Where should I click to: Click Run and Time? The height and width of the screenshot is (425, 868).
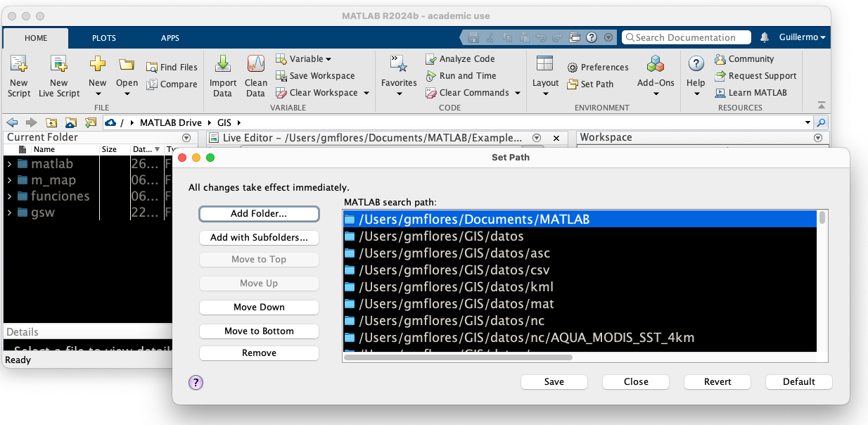(x=461, y=75)
